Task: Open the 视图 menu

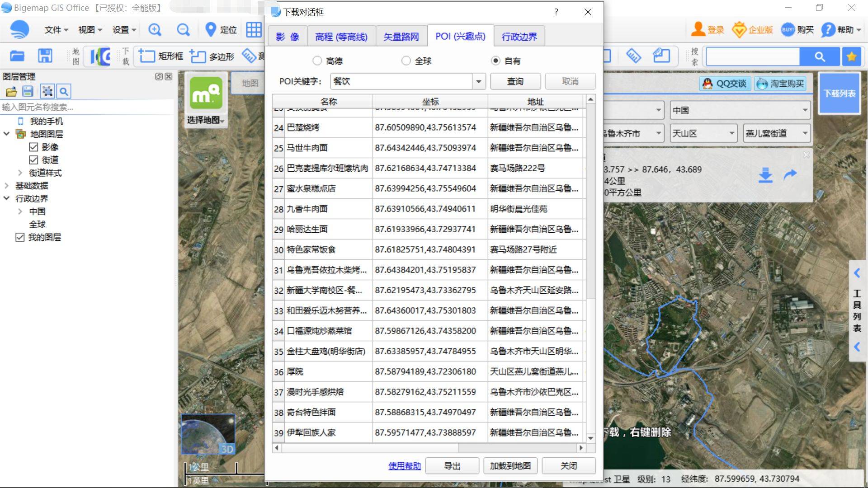Action: 90,30
